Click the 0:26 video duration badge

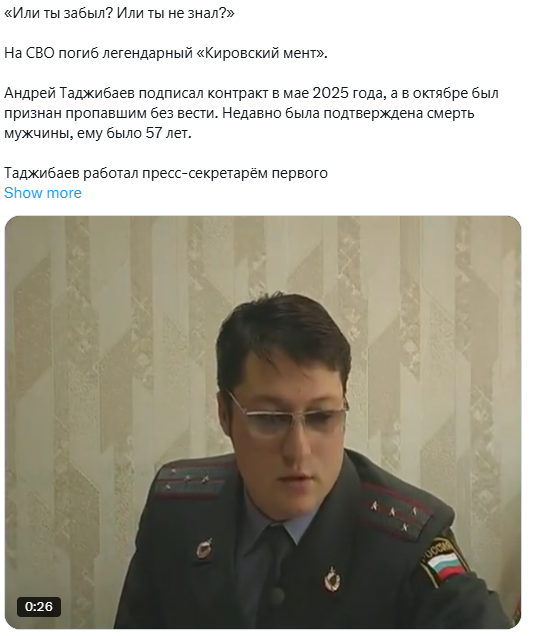[x=39, y=606]
